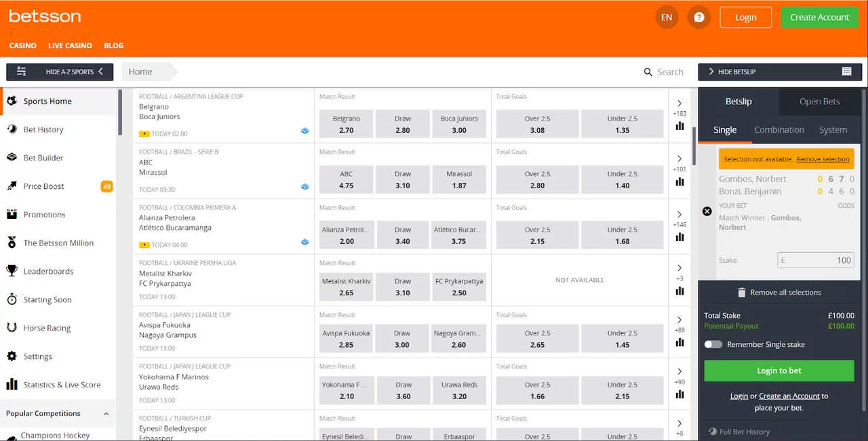Click the Settings gear icon
The height and width of the screenshot is (441, 868).
[12, 356]
